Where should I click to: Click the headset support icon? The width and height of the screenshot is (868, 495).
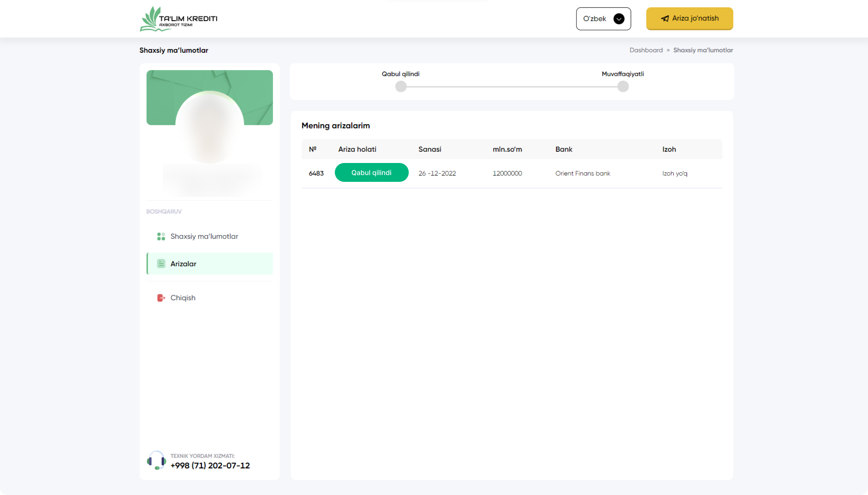[x=156, y=460]
